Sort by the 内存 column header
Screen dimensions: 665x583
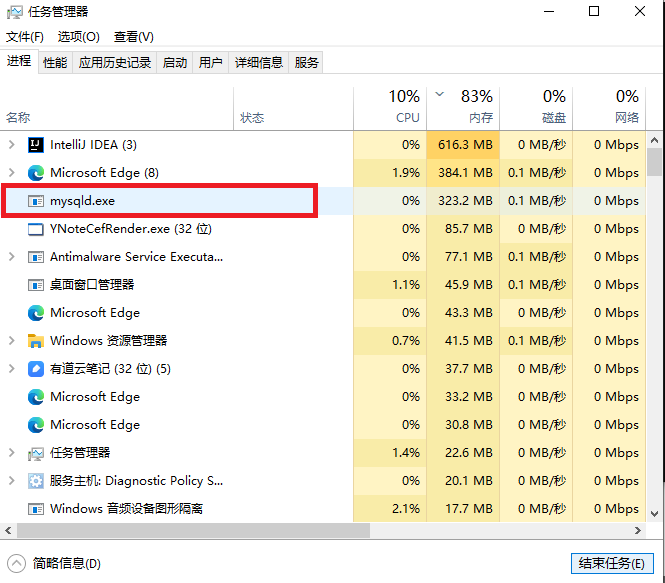coord(463,108)
